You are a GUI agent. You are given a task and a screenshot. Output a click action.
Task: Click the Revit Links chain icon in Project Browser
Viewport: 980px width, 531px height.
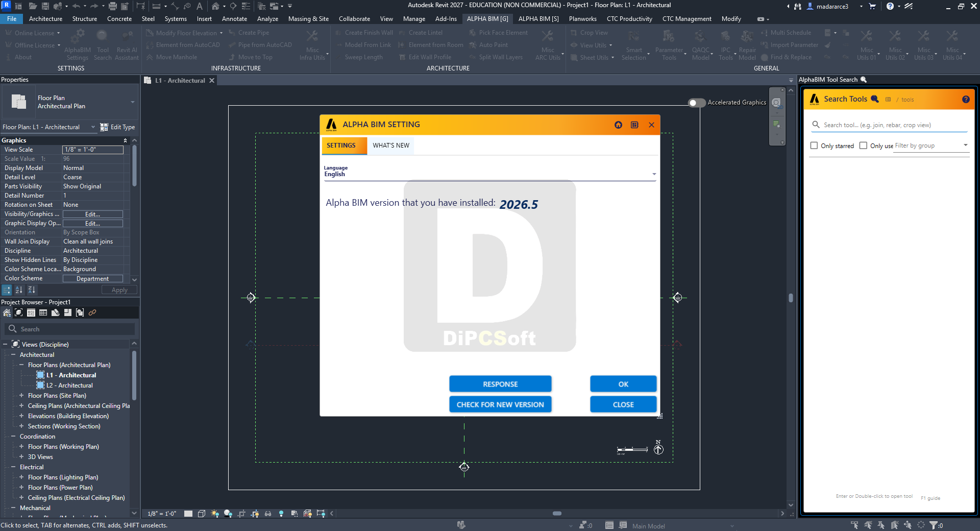pyautogui.click(x=92, y=313)
